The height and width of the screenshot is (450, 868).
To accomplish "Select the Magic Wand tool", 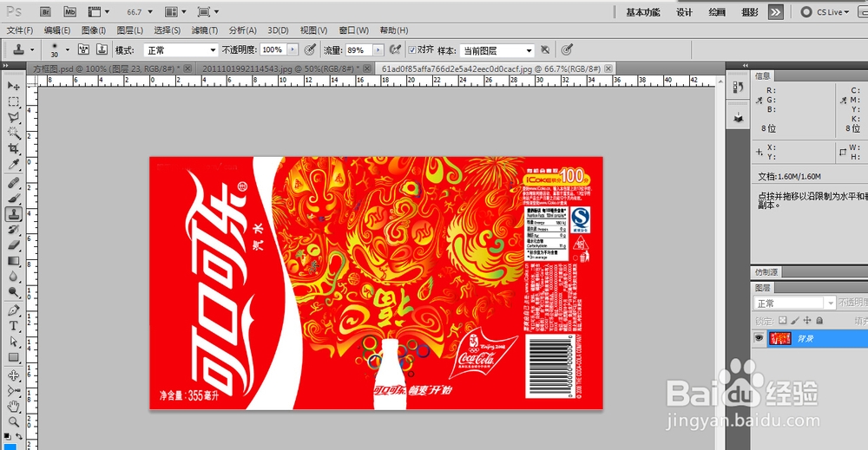I will 13,133.
